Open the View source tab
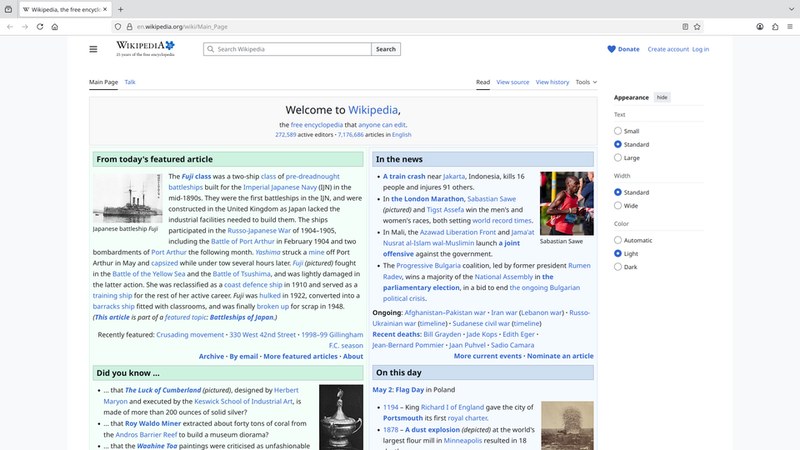Screen dimensions: 800x450 coord(513,82)
